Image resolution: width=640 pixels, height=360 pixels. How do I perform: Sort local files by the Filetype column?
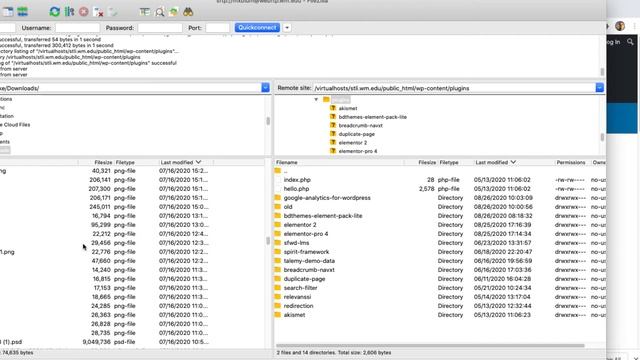tap(136, 162)
